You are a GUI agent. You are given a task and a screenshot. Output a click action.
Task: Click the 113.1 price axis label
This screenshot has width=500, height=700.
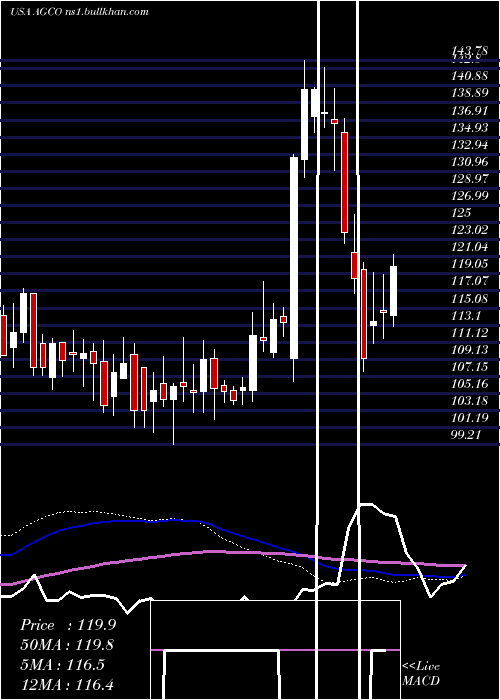pos(466,315)
